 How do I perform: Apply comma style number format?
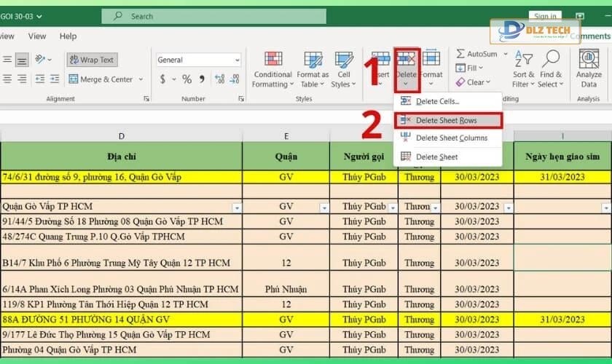tap(200, 79)
